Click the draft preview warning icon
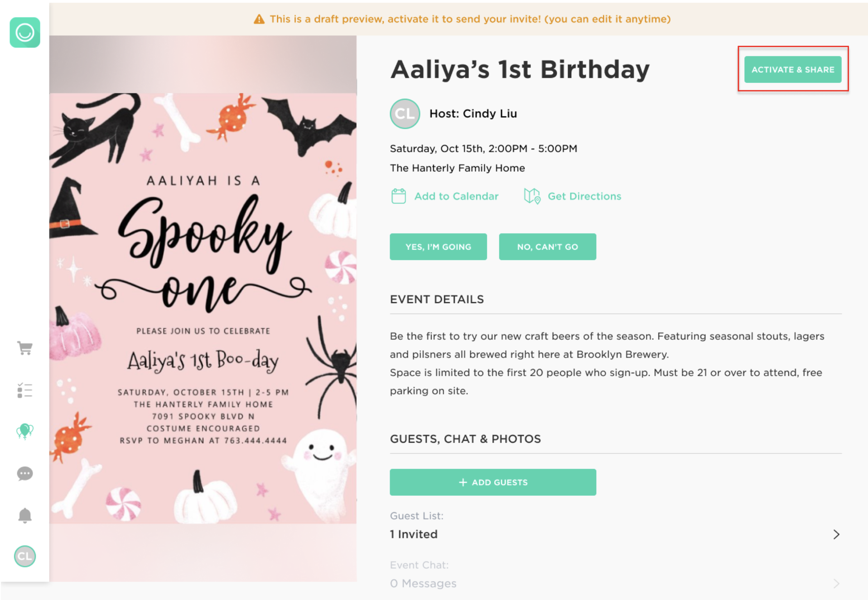 [x=259, y=19]
